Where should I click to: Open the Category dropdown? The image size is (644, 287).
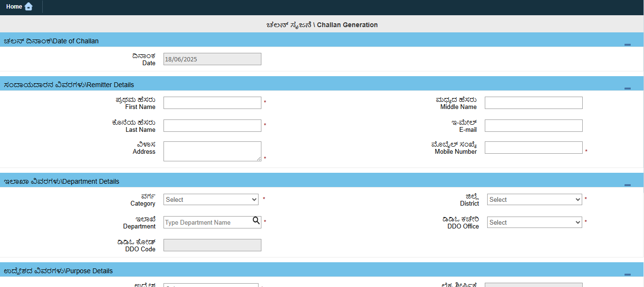[211, 199]
